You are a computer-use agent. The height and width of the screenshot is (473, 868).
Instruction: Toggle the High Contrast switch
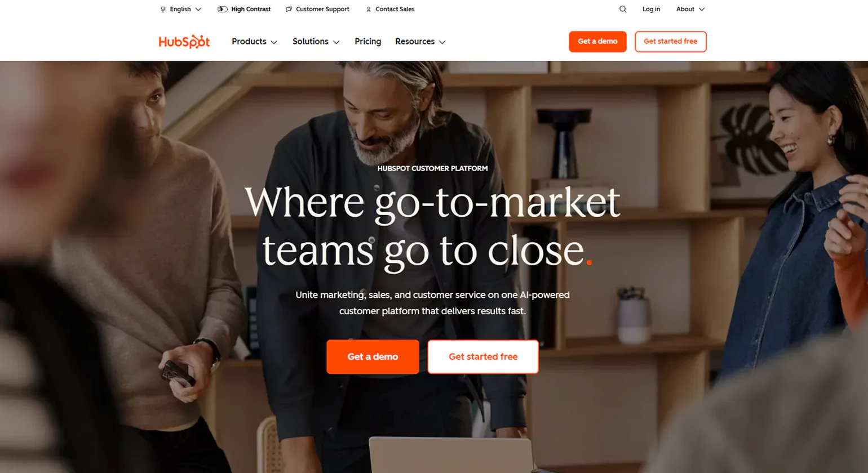223,10
